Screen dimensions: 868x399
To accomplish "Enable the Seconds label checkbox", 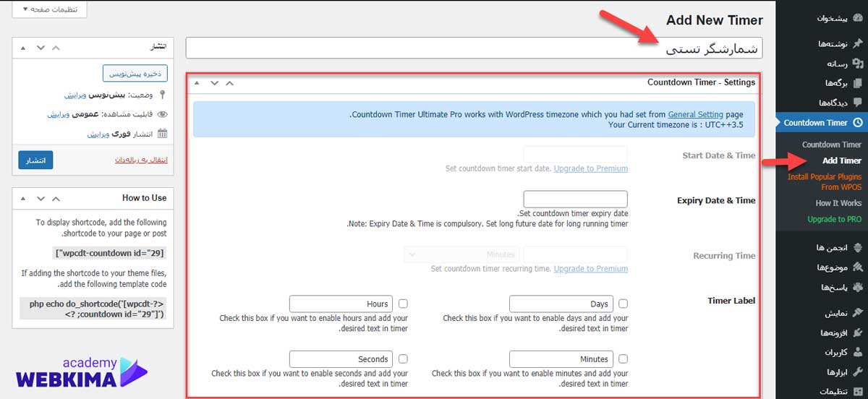I will [403, 359].
